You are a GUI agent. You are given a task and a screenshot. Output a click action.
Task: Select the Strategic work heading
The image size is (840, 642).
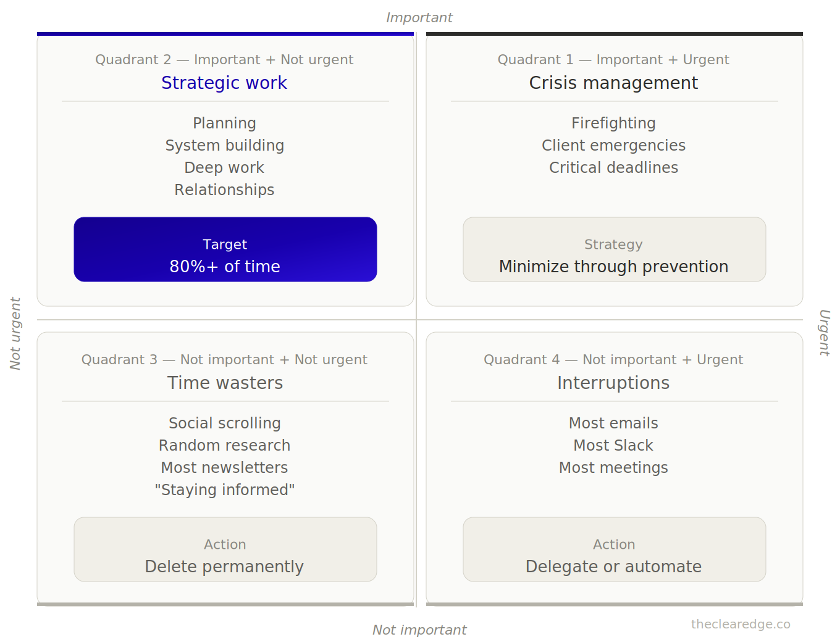click(x=224, y=83)
